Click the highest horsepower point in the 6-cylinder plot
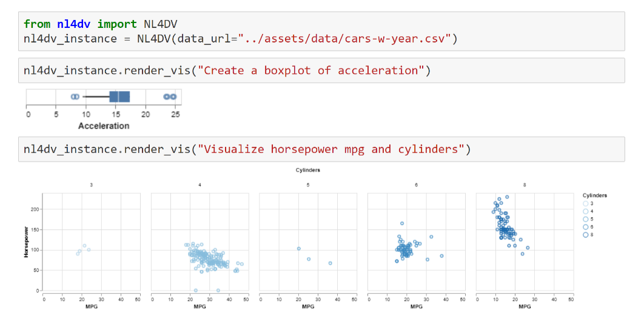The image size is (644, 320). point(401,223)
